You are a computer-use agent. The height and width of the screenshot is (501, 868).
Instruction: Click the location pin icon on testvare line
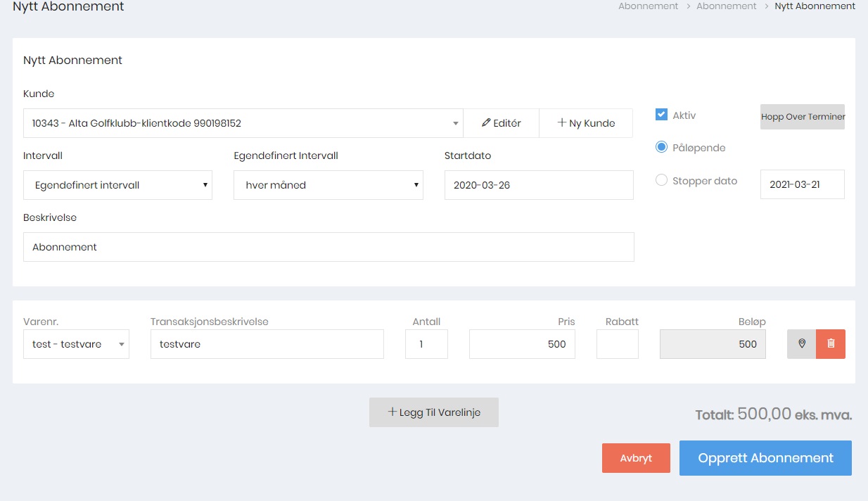tap(801, 344)
